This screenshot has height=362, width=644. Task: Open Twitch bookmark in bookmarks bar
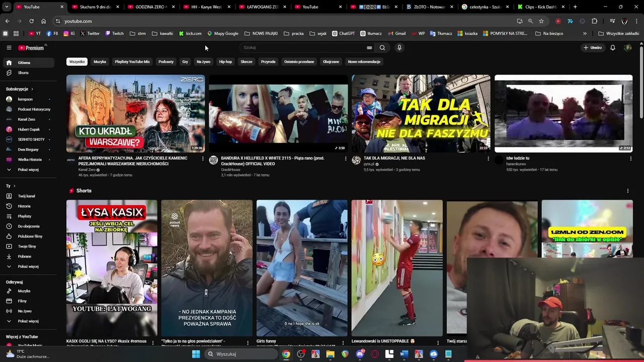[114, 34]
